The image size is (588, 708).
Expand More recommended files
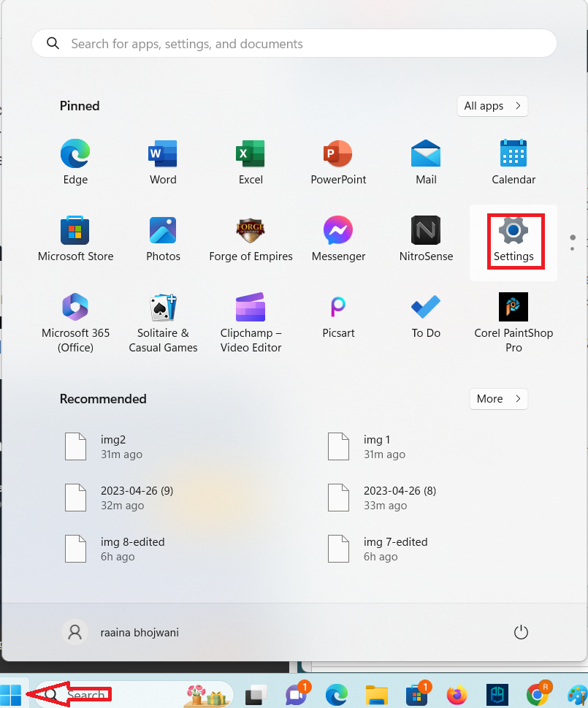tap(498, 399)
